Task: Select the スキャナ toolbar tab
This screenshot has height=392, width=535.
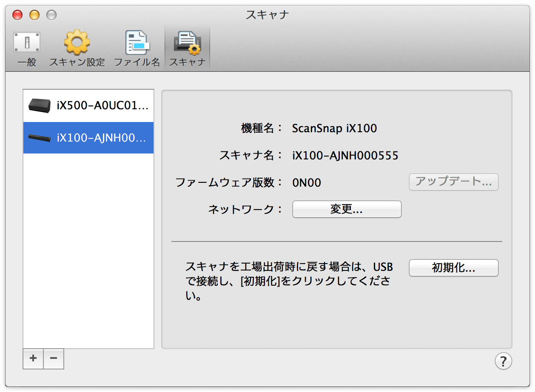Action: pos(187,49)
